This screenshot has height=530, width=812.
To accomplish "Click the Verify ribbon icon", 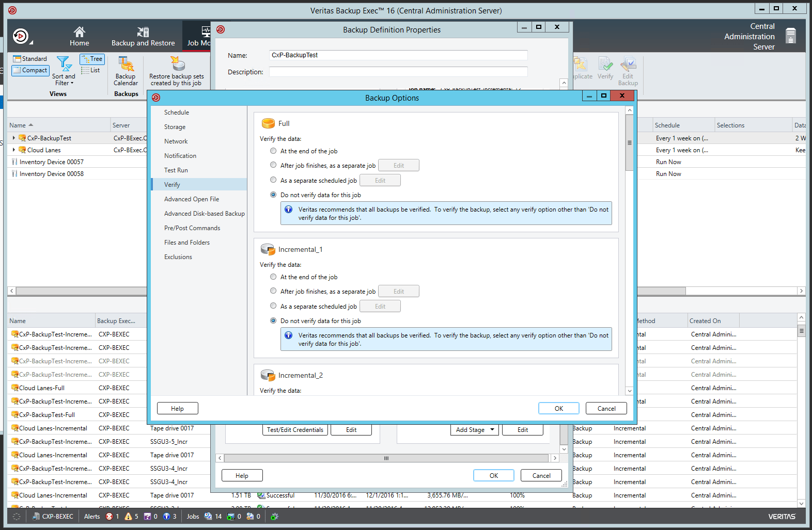I will [605, 68].
